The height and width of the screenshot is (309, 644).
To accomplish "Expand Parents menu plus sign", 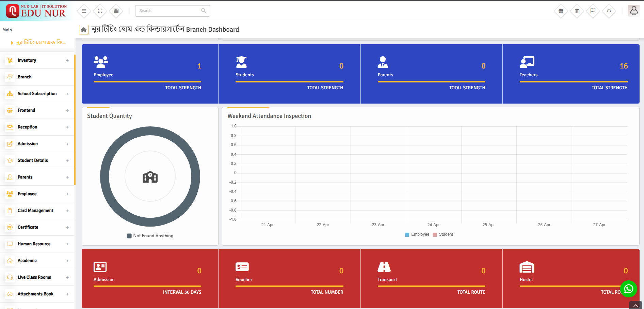I will click(x=67, y=177).
